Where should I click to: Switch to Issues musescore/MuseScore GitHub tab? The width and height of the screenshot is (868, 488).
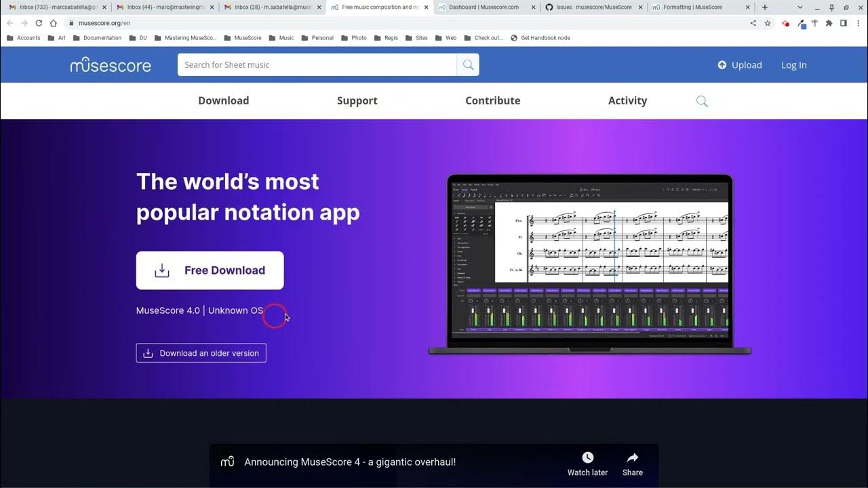point(595,7)
